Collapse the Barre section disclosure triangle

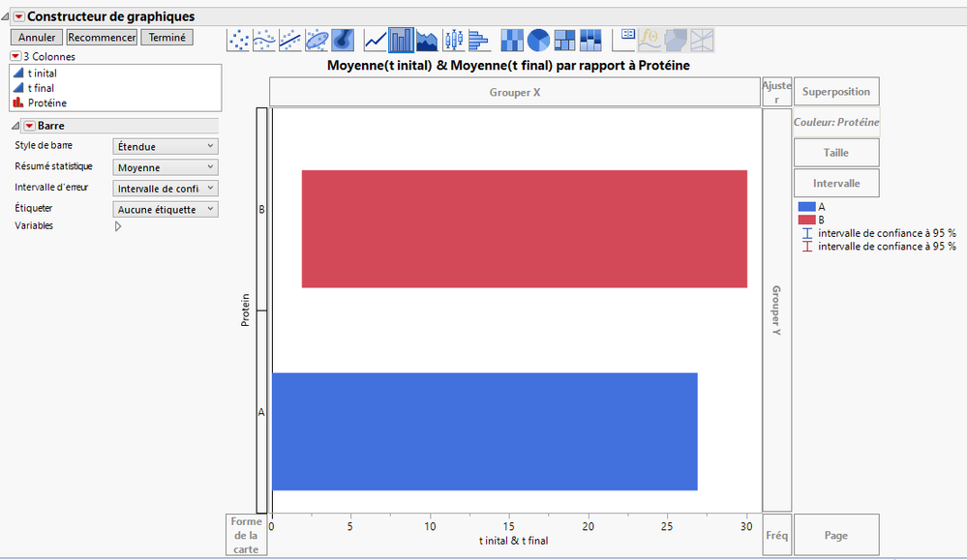click(16, 126)
